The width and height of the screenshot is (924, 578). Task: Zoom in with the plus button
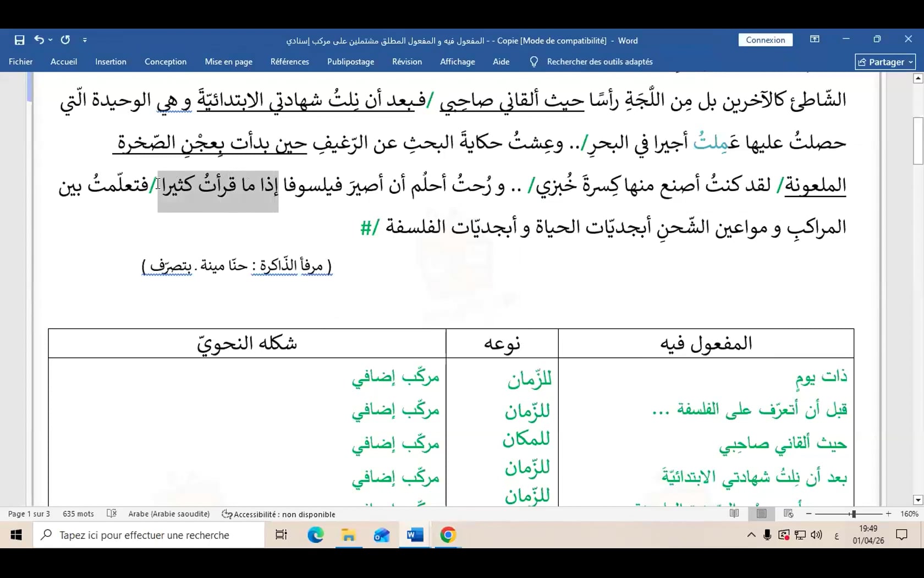click(888, 514)
